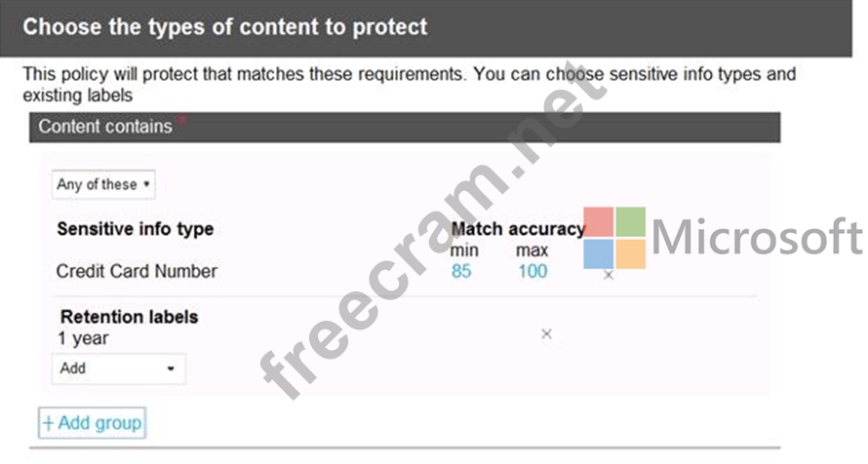Select the Credit Card Number entry
Image resolution: width=868 pixels, height=464 pixels.
click(137, 272)
